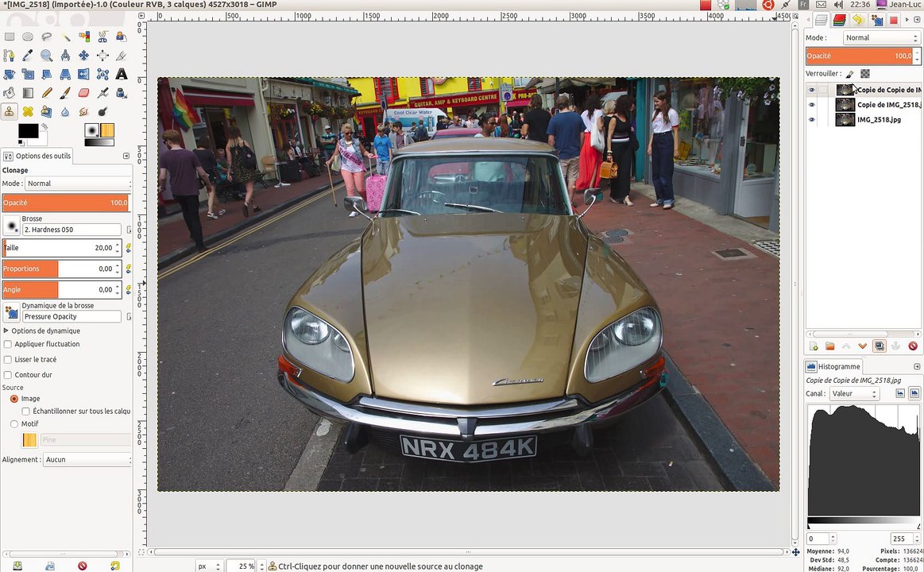The width and height of the screenshot is (924, 572).
Task: Activate the Healing tool
Action: [28, 111]
